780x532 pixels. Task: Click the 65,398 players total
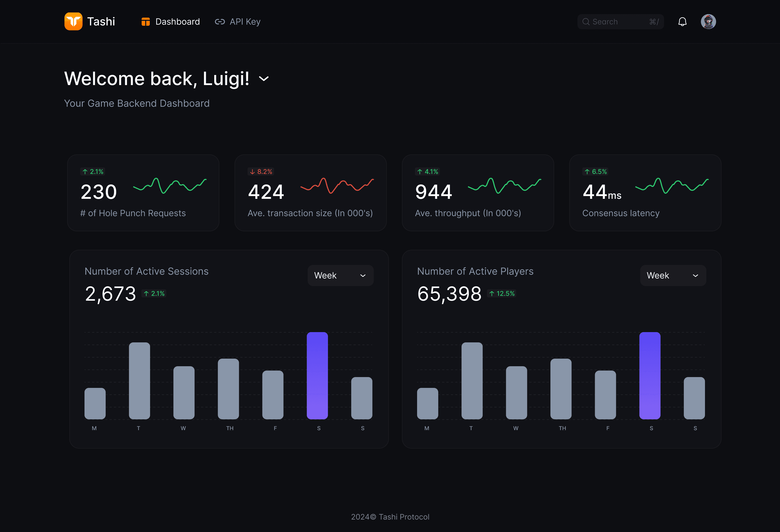point(449,294)
